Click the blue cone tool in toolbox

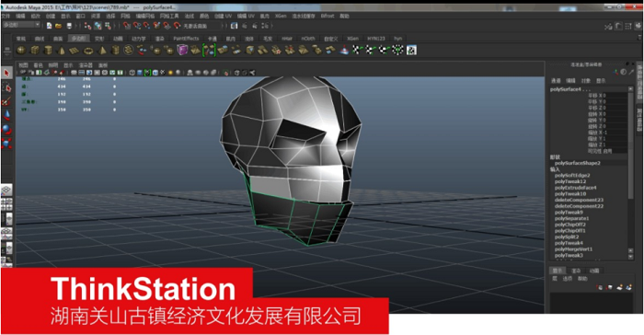tap(6, 115)
